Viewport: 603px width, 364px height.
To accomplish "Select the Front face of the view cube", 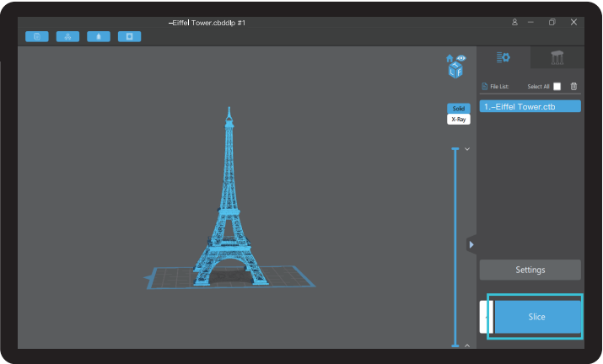I will (459, 72).
